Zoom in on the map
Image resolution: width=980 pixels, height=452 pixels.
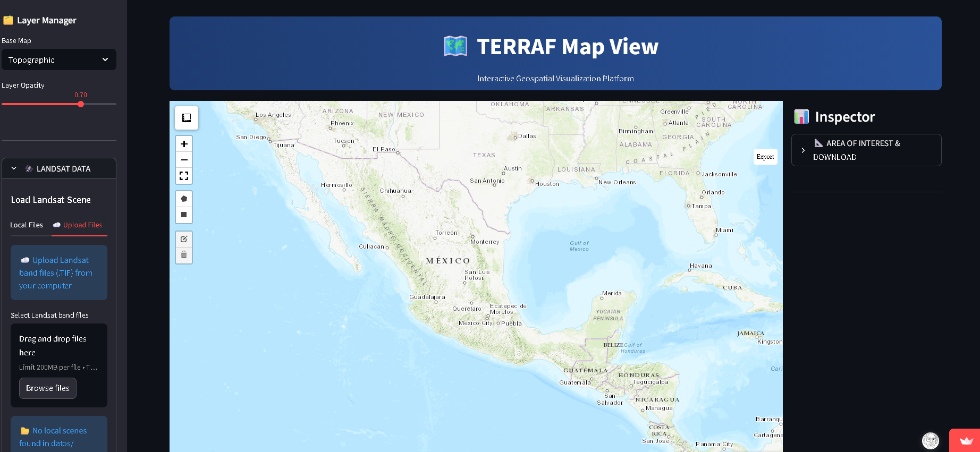(184, 144)
